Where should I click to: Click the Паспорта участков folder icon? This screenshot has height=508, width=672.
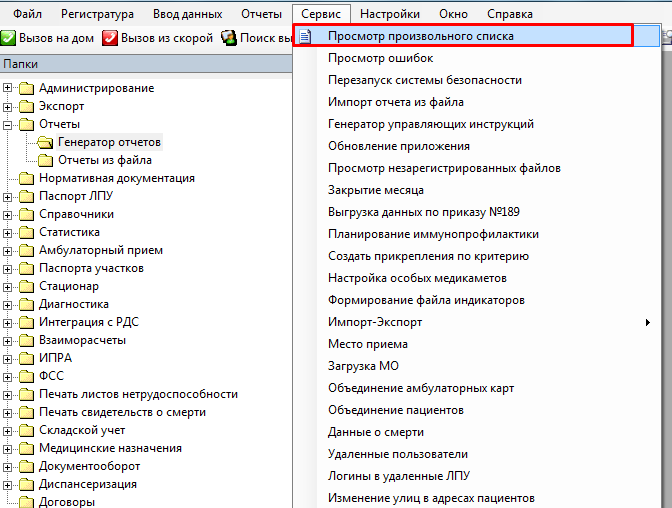click(x=27, y=268)
